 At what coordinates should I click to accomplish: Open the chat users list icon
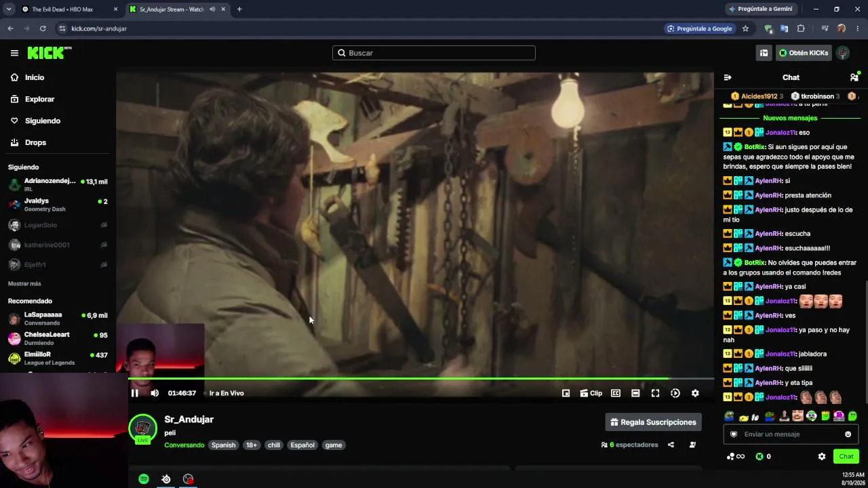(854, 77)
